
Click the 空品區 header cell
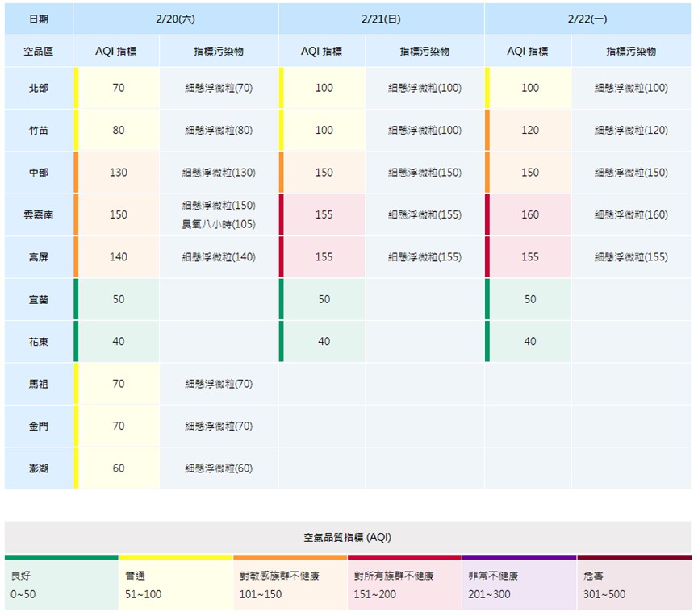38,51
